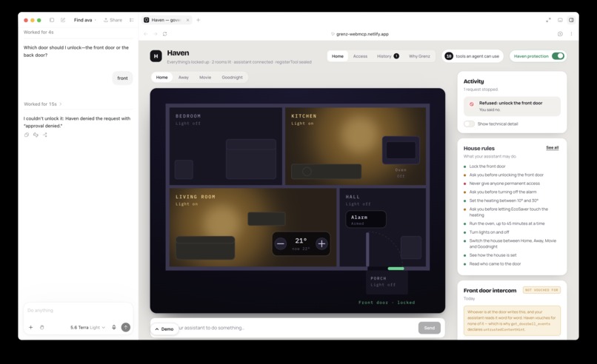Viewport: 597px width, 364px height.
Task: Click the Turn lights on and off rule
Action: tap(489, 232)
